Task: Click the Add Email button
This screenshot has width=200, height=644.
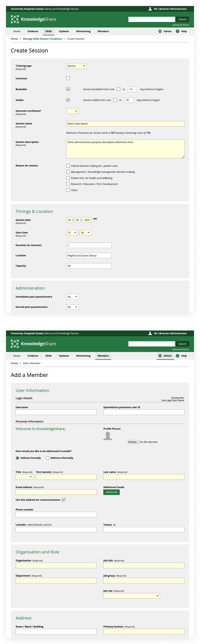Action: tap(111, 492)
